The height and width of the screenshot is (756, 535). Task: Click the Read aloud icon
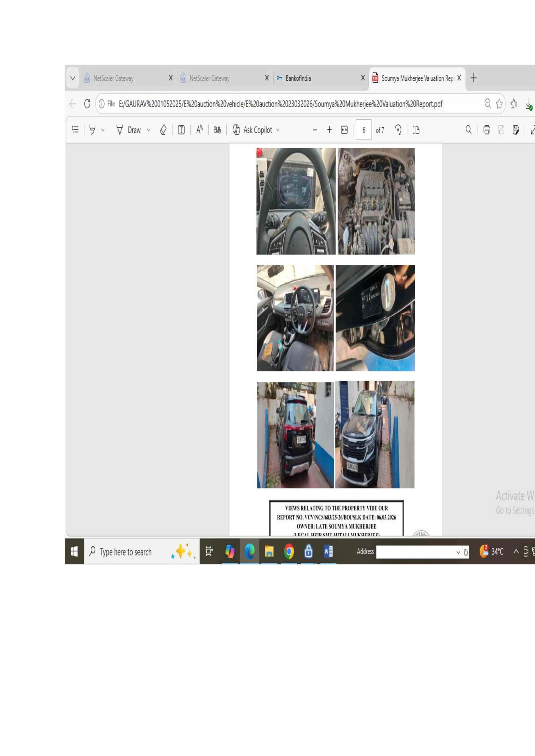pos(199,130)
